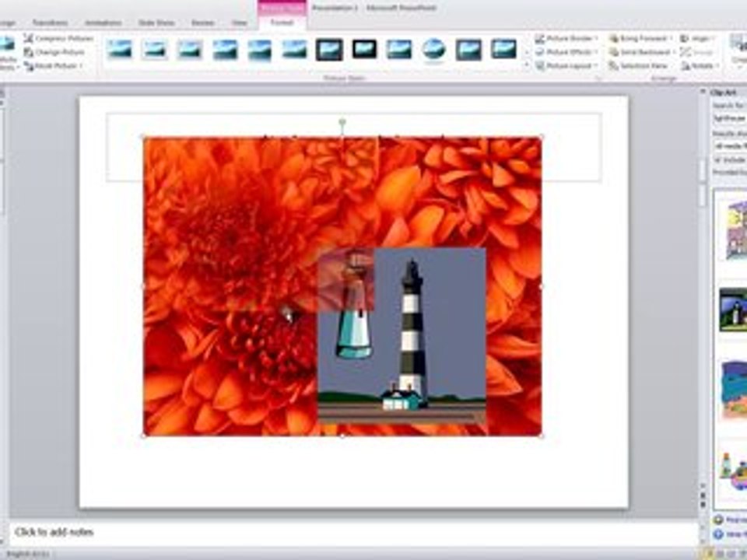Viewport: 747px width, 560px height.
Task: Apply the second picture style thumbnail
Action: point(155,49)
